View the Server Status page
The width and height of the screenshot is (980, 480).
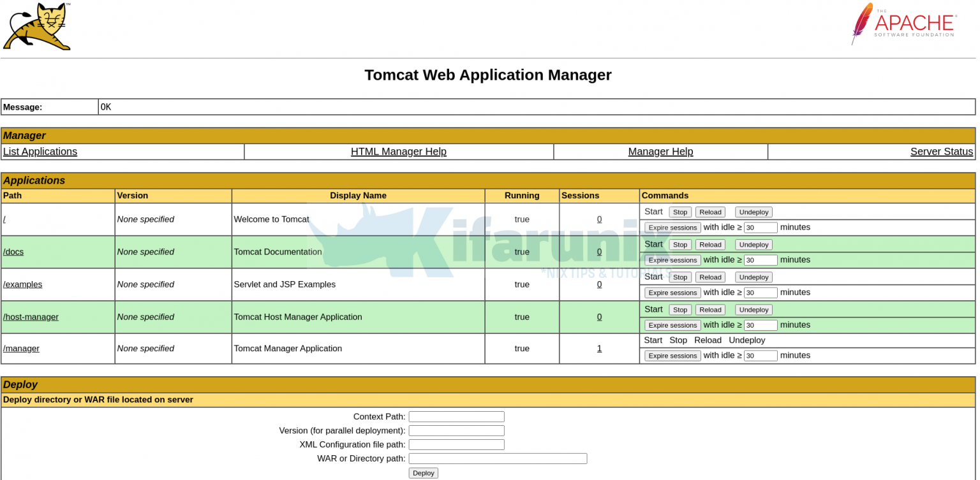pos(941,151)
